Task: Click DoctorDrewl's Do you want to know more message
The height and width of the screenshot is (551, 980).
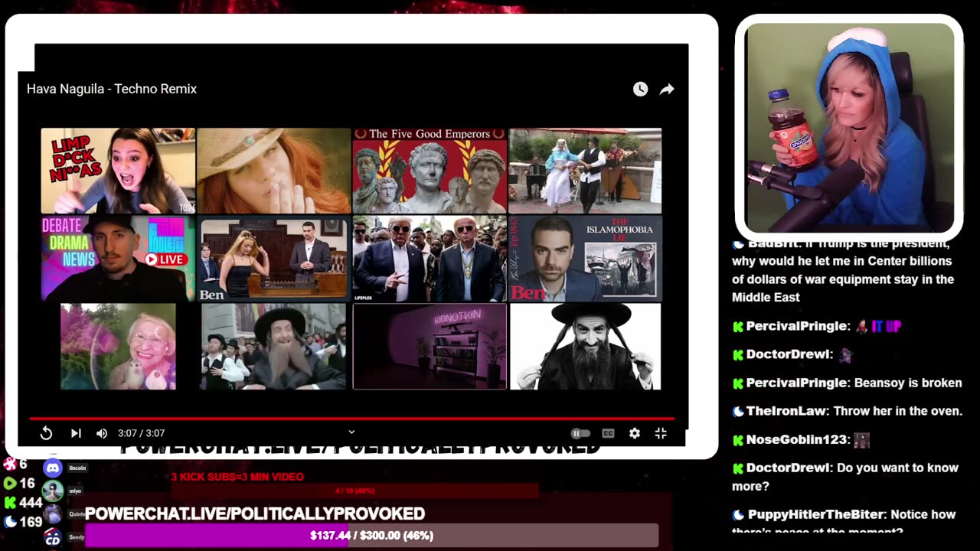Action: click(x=844, y=477)
